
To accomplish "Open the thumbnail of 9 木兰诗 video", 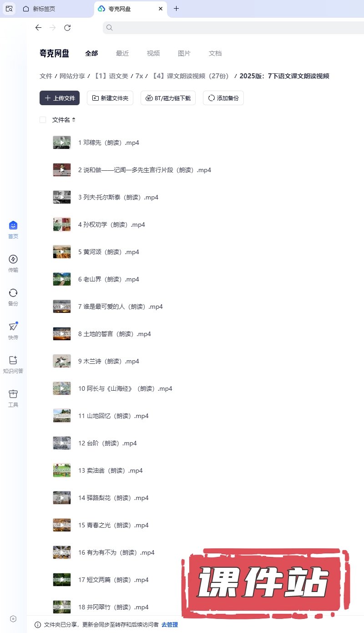I will pos(62,361).
